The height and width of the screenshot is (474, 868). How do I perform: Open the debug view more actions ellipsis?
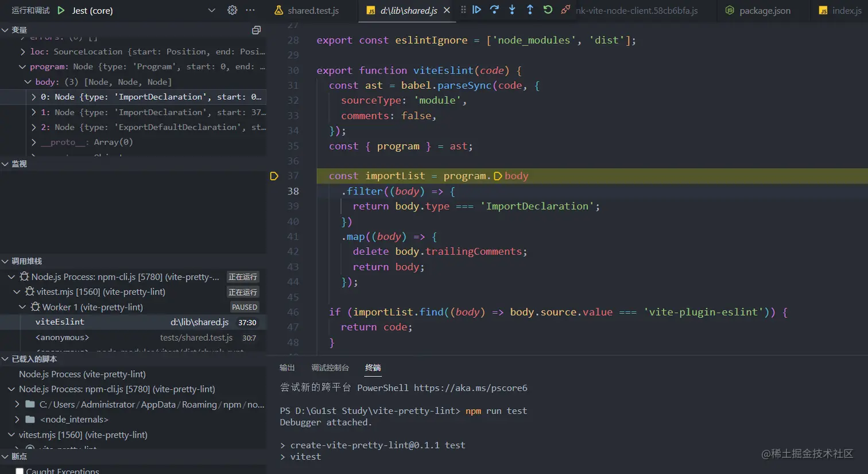[250, 10]
